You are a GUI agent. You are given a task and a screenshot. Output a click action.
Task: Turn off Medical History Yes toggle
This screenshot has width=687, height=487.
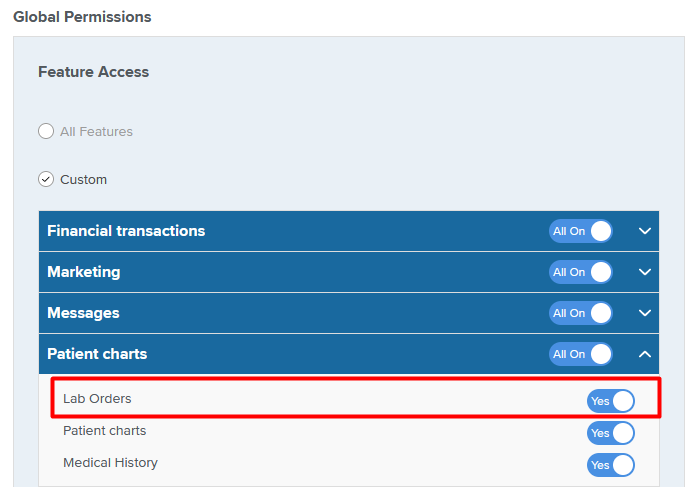click(611, 465)
